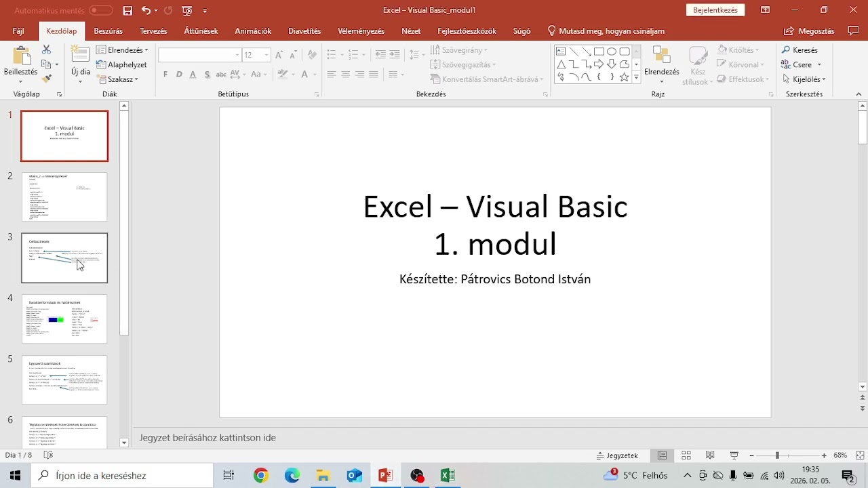Screen dimensions: 868x488
Task: Switch to the Animációk tab
Action: pos(253,31)
